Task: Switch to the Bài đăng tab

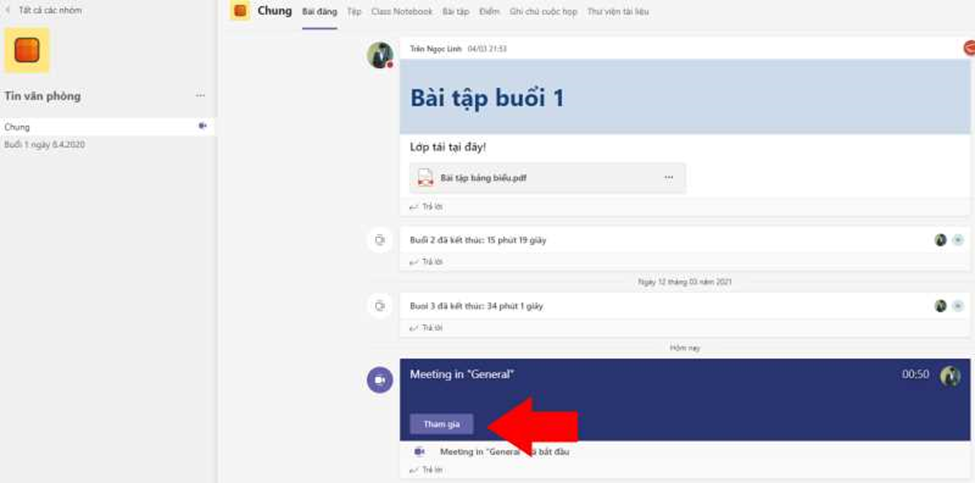Action: pyautogui.click(x=320, y=12)
